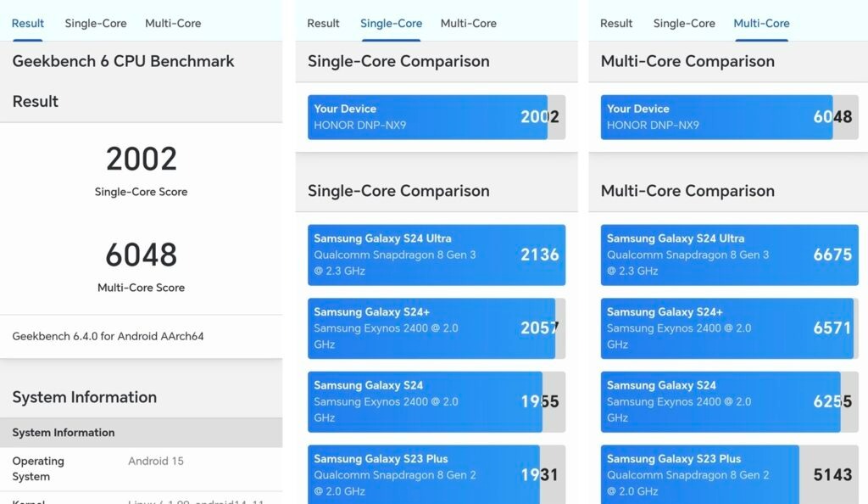Open Galaxy S23 Plus multi-core entry 5143
The height and width of the screenshot is (504, 868).
click(730, 474)
